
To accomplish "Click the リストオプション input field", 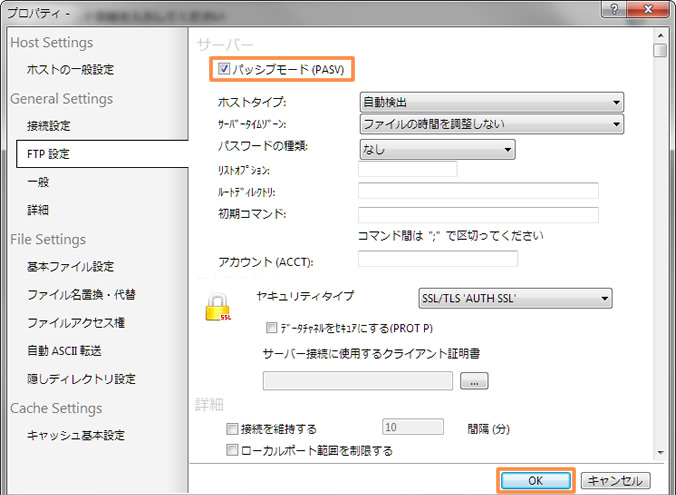I will click(x=407, y=169).
